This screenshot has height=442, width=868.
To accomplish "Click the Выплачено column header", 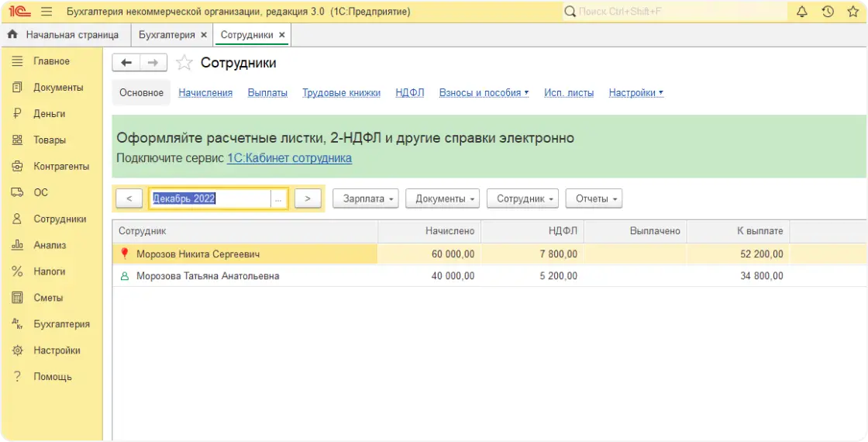I will pyautogui.click(x=635, y=231).
